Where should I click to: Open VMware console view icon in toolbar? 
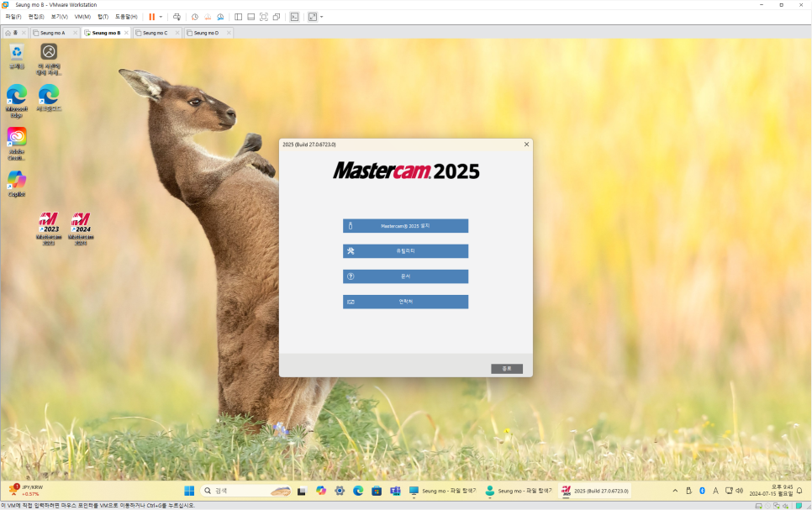click(294, 17)
